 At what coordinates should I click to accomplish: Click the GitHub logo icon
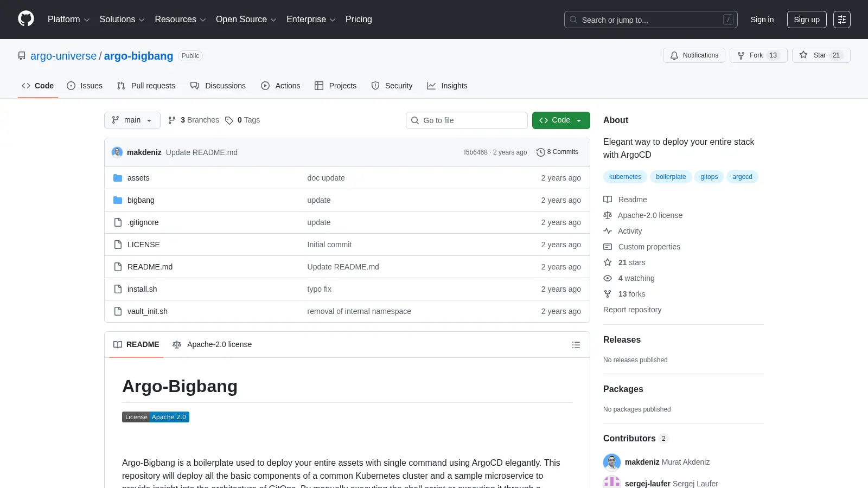26,19
